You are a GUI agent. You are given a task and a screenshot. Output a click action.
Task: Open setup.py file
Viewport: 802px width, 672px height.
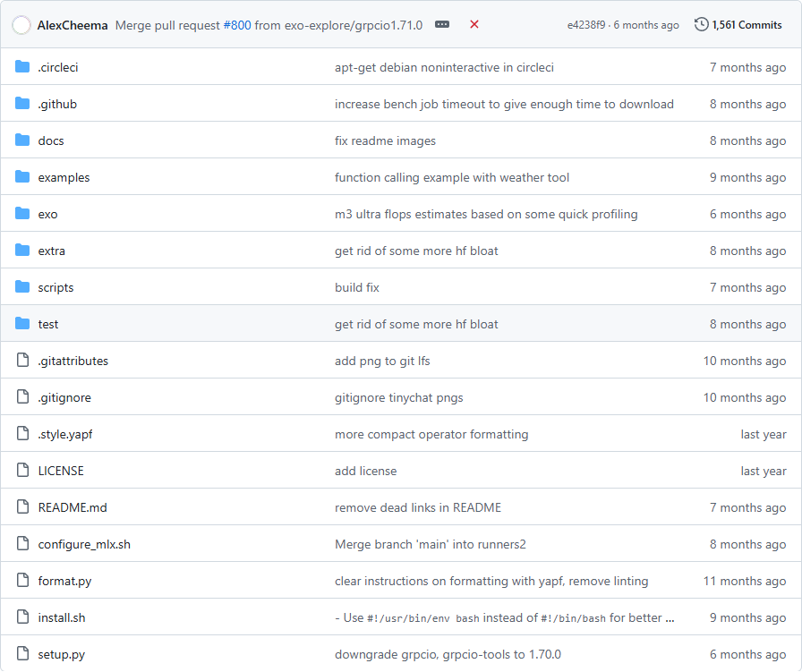click(x=61, y=654)
